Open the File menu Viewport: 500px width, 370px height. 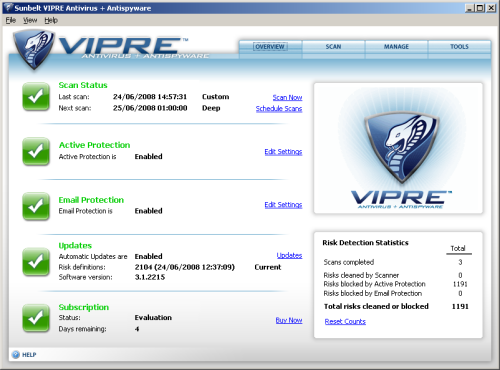click(11, 20)
